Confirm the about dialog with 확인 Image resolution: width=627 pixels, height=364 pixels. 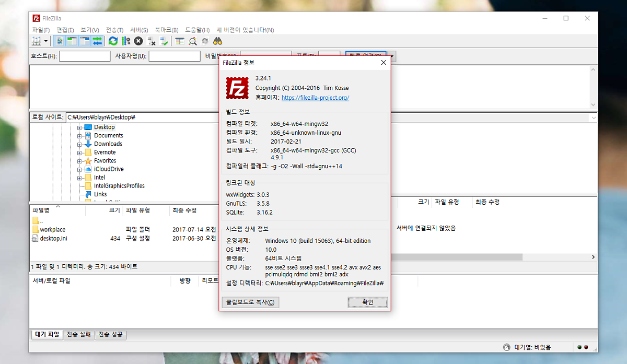tap(368, 302)
